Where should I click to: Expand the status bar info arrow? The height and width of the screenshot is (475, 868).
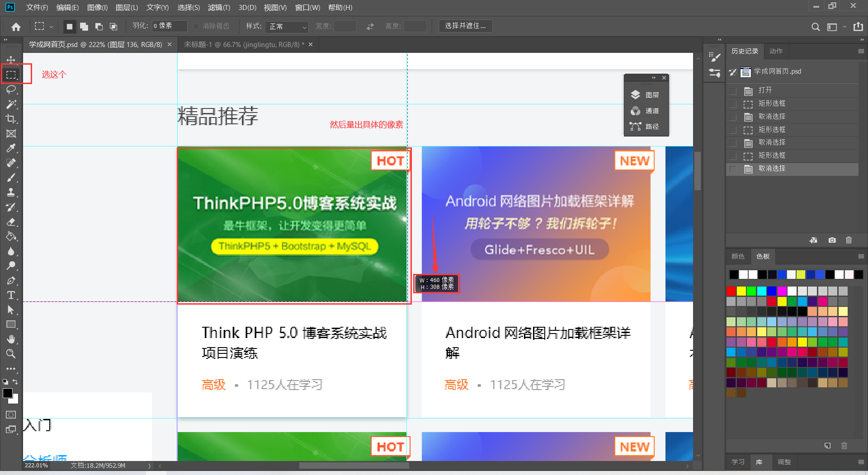click(149, 466)
